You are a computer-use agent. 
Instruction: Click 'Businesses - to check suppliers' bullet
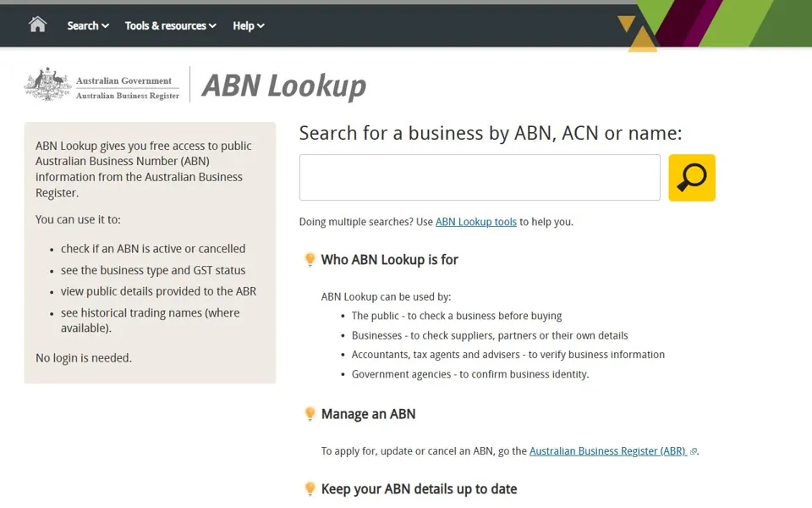click(x=490, y=335)
